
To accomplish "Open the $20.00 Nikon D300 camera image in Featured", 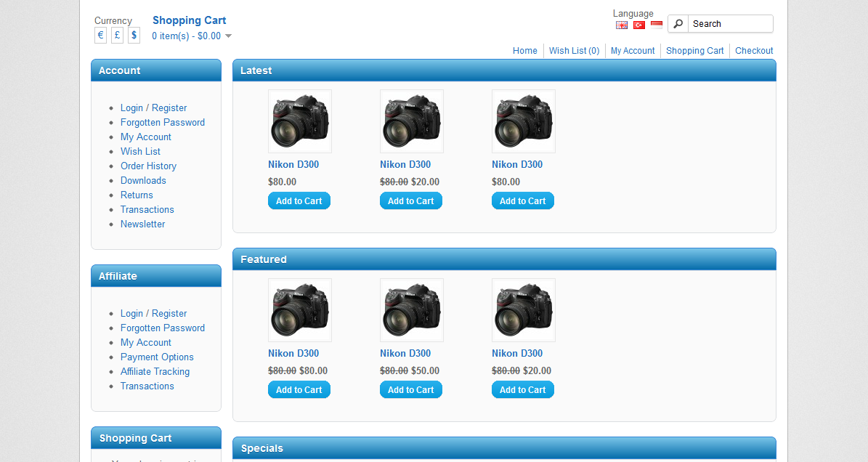I will click(x=524, y=310).
